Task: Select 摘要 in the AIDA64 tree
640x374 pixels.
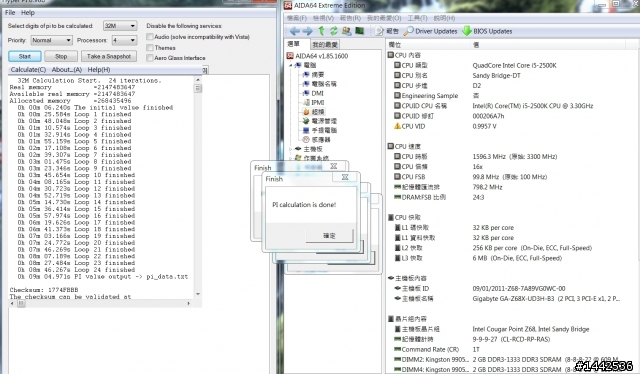Action: pyautogui.click(x=313, y=75)
